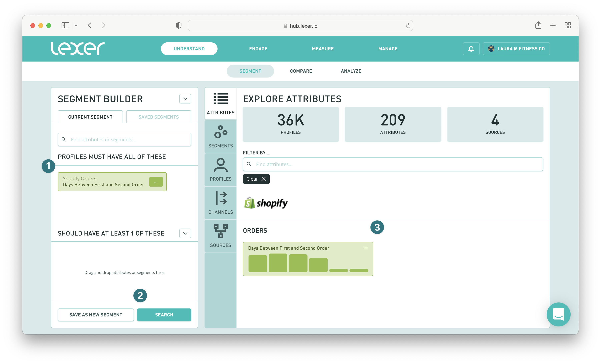Open the Safari sidebar options chevron
The height and width of the screenshot is (364, 601).
[x=76, y=25]
